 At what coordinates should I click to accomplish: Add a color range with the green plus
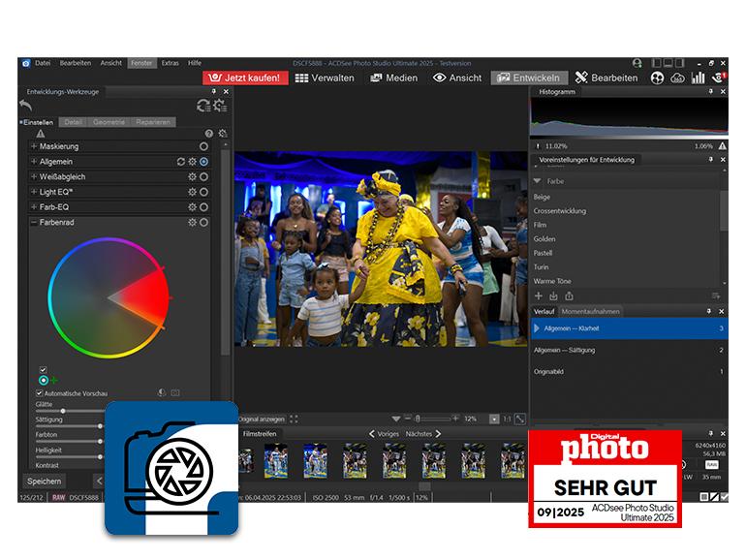click(x=53, y=380)
